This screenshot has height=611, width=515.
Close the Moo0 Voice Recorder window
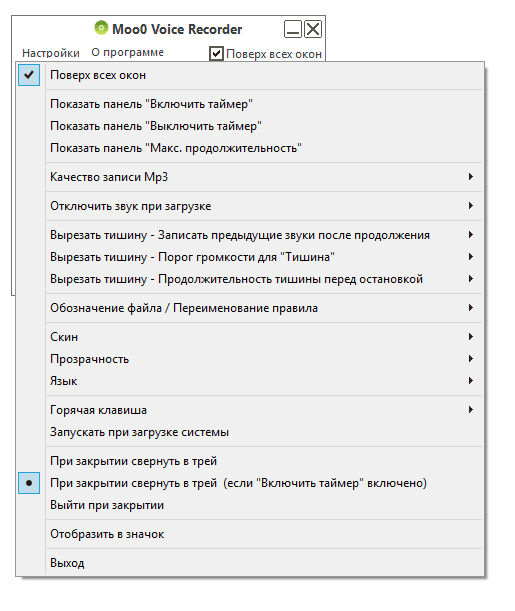tap(313, 29)
